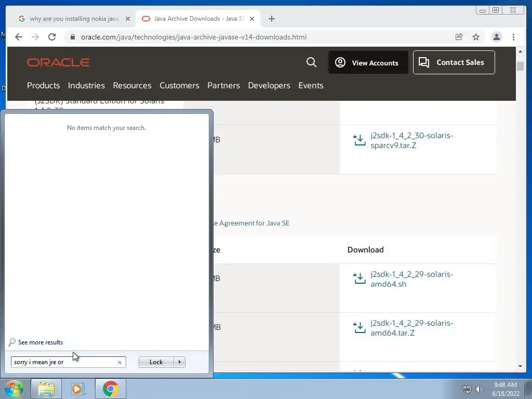Click the volume speaker tray icon
The width and height of the screenshot is (532, 399).
[x=480, y=389]
